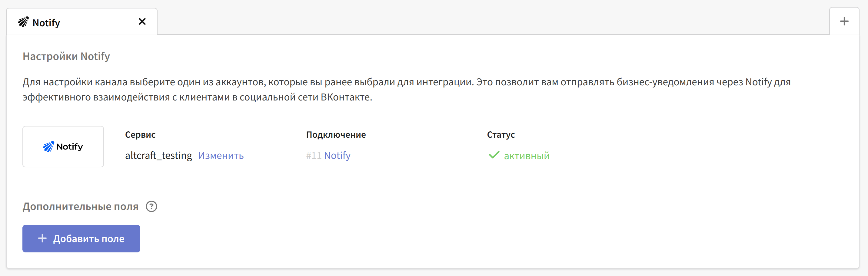Image resolution: width=868 pixels, height=276 pixels.
Task: Click the Подключение column label
Action: (x=336, y=135)
